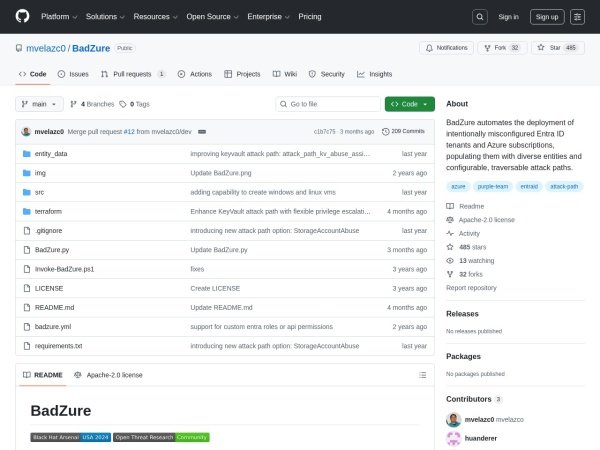
Task: Switch to the Insights tab
Action: [375, 74]
